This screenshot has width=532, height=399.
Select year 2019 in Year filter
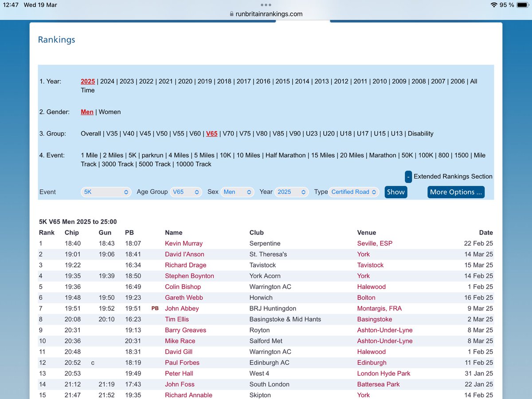(x=205, y=81)
